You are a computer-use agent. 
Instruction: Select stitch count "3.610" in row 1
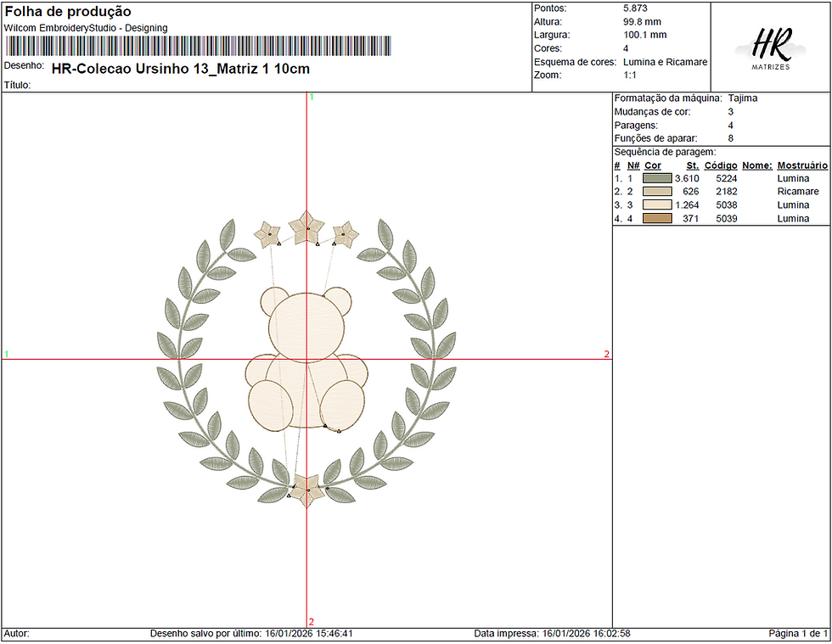click(x=687, y=178)
